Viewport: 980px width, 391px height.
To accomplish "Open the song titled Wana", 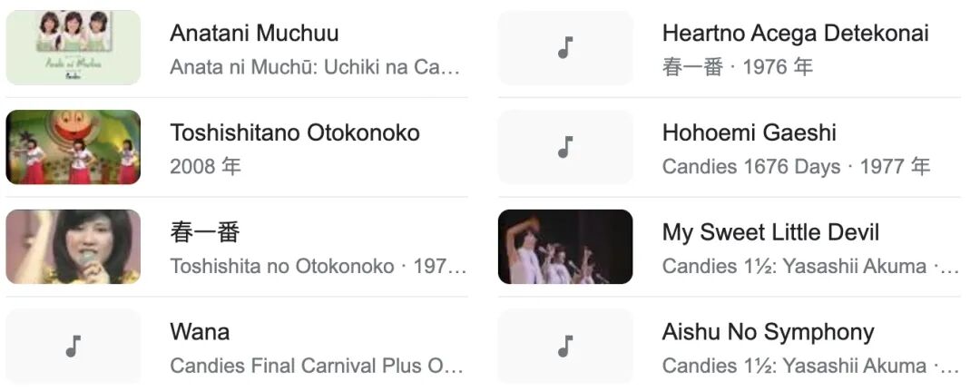I will tap(200, 332).
